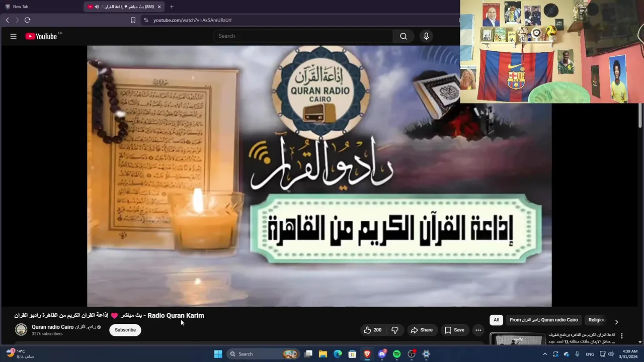
Task: Show hidden system tray icons
Action: pos(545,354)
